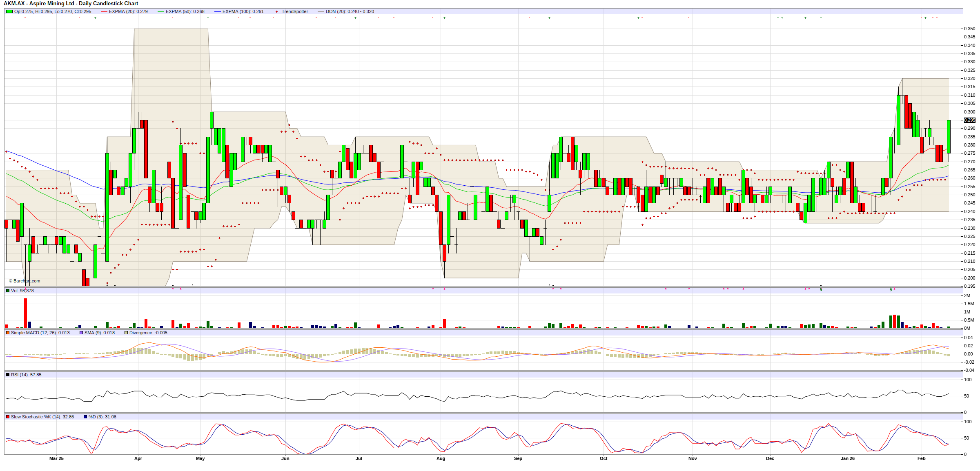Click the chart title AKM.AX Aspire Mining
Viewport: 980px width, 471px height.
coord(71,4)
